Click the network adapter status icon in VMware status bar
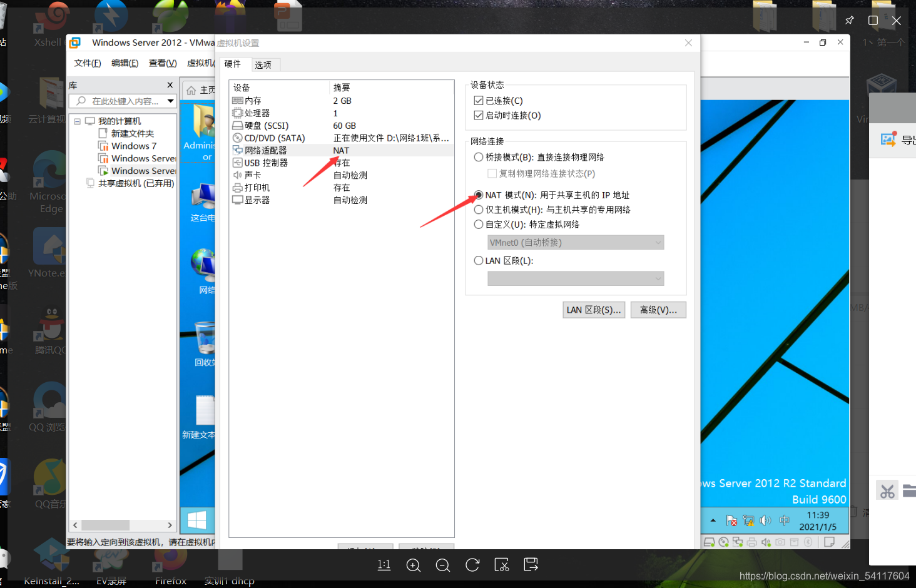 738,542
